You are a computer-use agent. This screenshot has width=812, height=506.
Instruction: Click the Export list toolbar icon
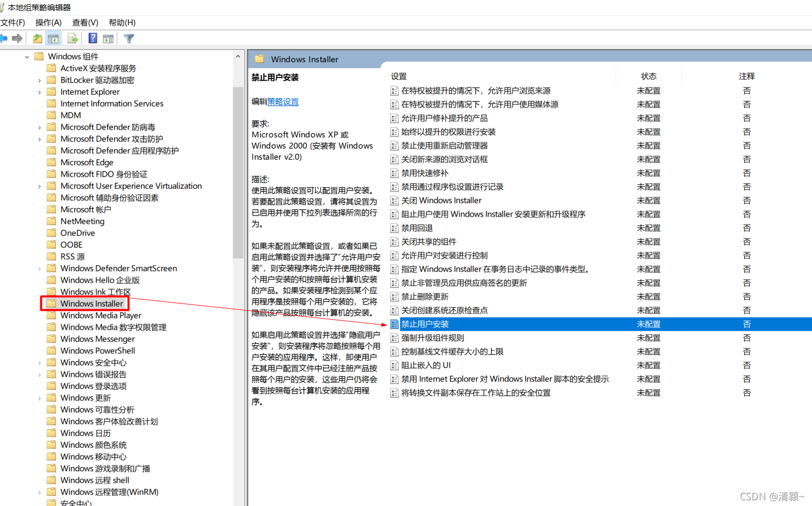coord(73,38)
